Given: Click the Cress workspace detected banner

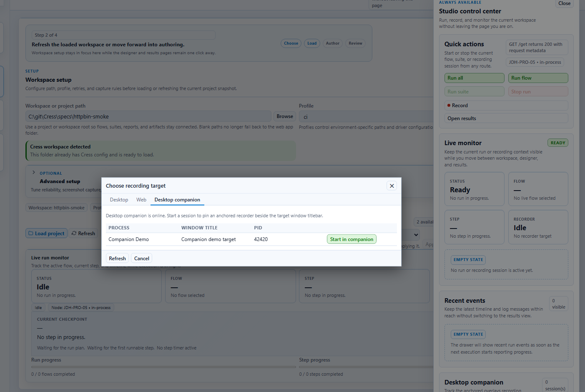Looking at the screenshot, I should [161, 151].
